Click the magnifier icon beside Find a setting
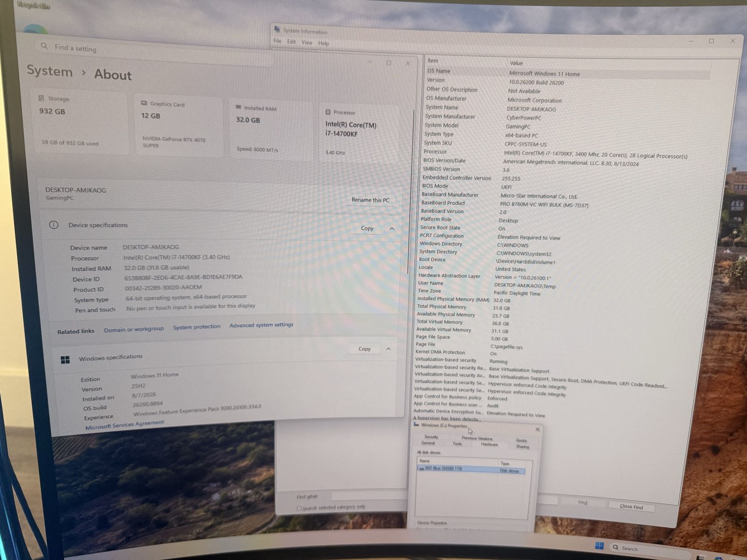 point(44,46)
